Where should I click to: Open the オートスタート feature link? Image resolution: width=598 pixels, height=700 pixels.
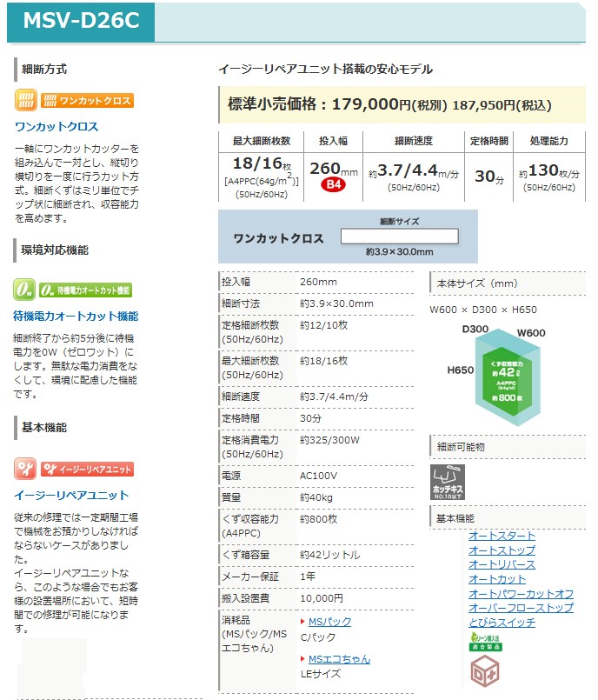[502, 536]
